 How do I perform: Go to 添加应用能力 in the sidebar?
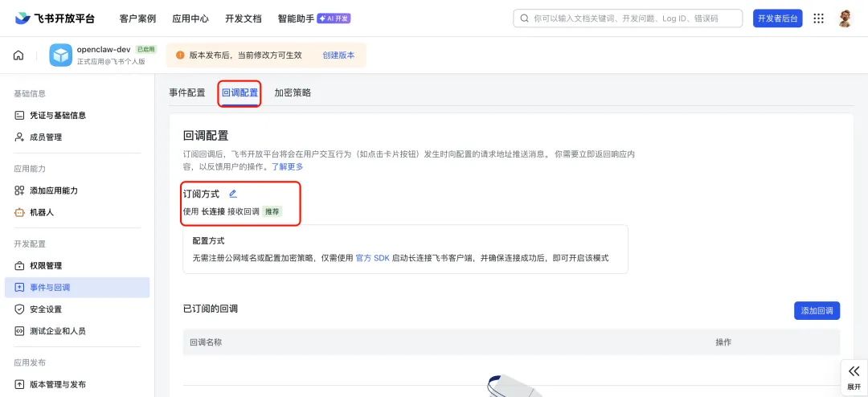click(54, 190)
